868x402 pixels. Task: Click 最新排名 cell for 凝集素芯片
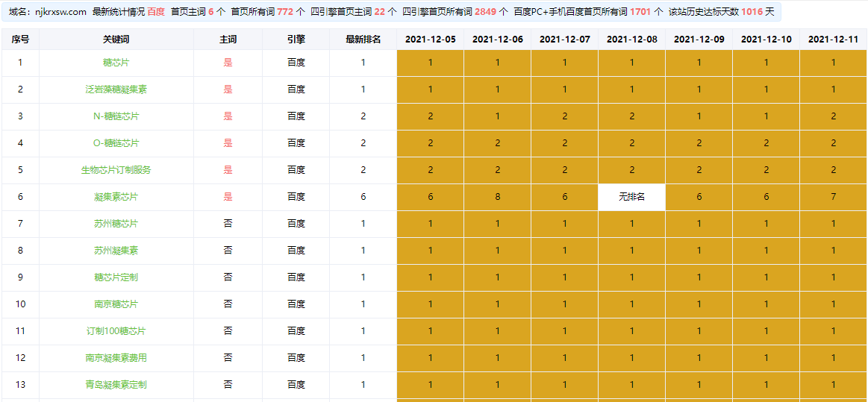coord(363,197)
